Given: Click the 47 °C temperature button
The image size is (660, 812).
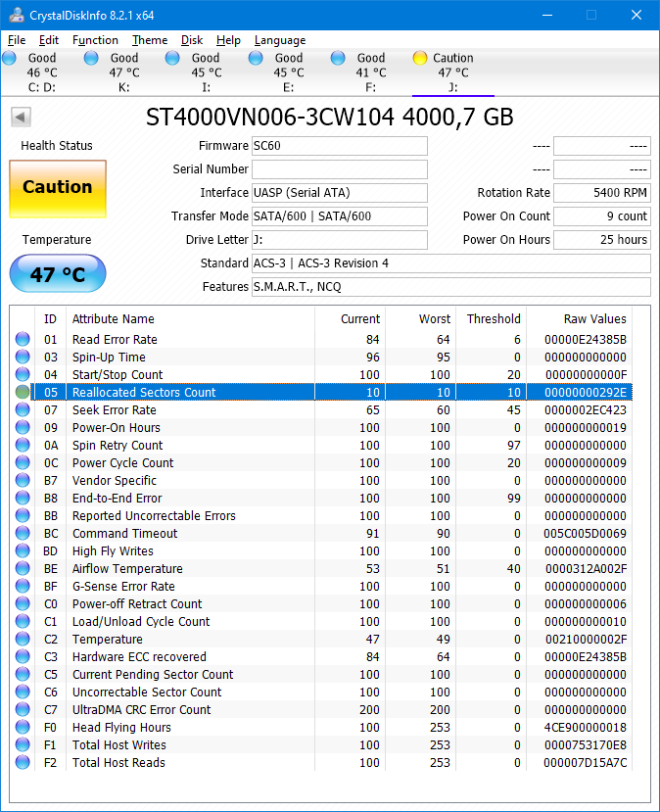Looking at the screenshot, I should click(57, 274).
